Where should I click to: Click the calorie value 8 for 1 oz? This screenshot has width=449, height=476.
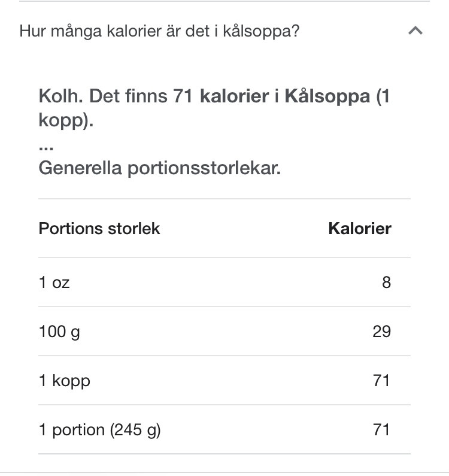coord(386,283)
